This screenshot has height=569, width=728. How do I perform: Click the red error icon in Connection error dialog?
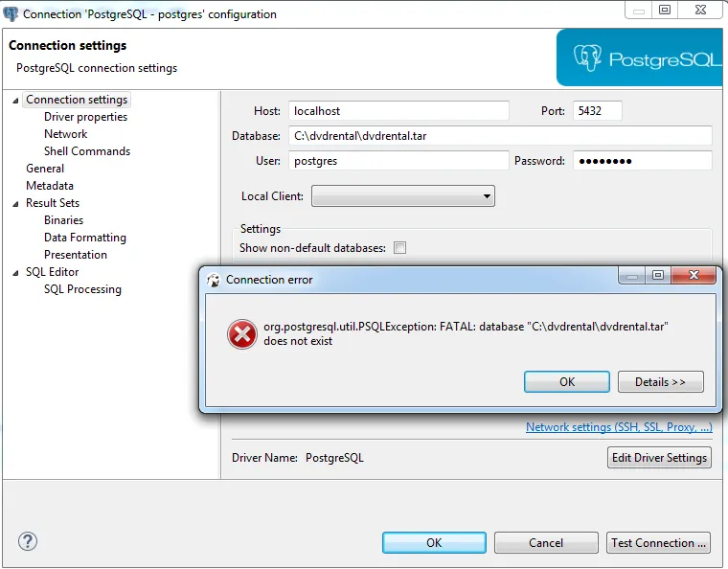[x=242, y=334]
